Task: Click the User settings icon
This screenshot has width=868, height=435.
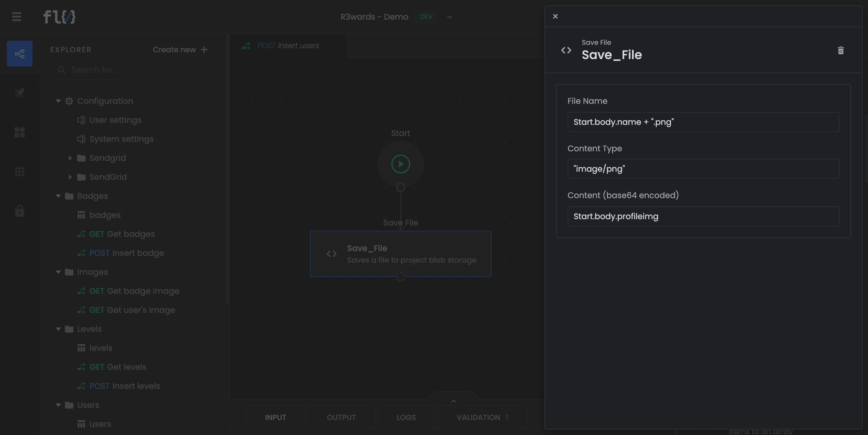Action: click(81, 120)
